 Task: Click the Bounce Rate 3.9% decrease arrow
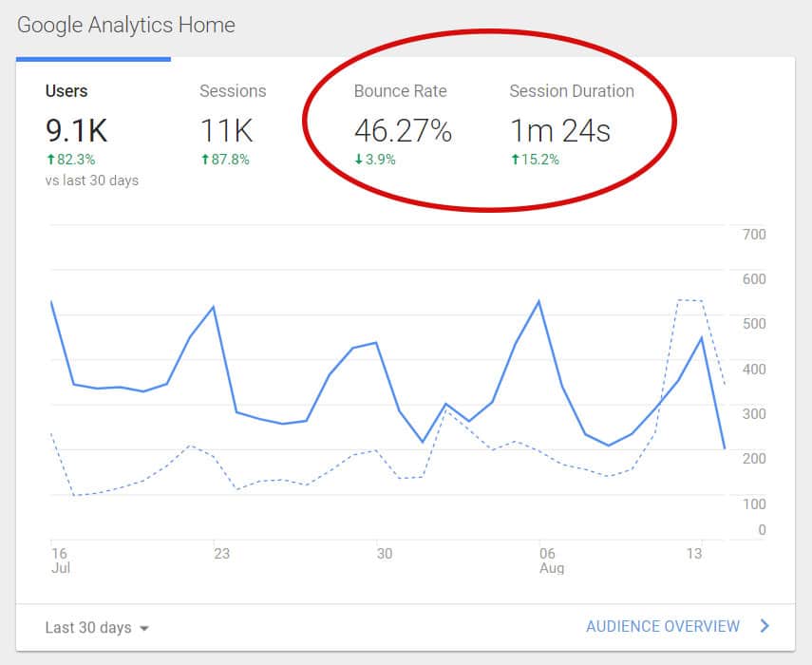[358, 159]
